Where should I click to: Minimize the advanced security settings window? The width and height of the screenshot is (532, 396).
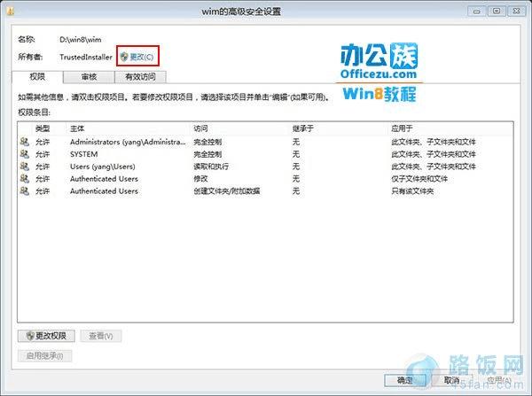476,12
